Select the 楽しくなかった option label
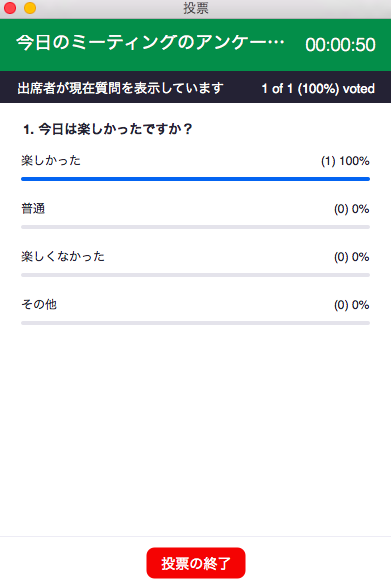The height and width of the screenshot is (581, 391). tap(63, 256)
